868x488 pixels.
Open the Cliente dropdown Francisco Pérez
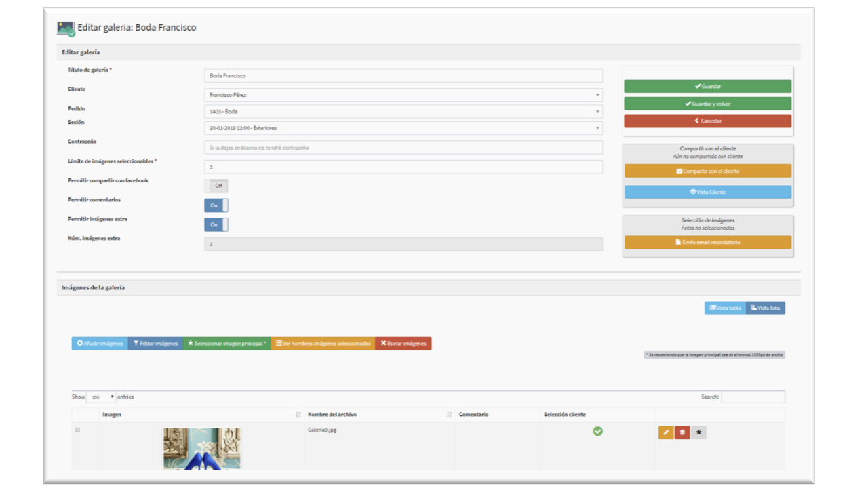point(403,95)
